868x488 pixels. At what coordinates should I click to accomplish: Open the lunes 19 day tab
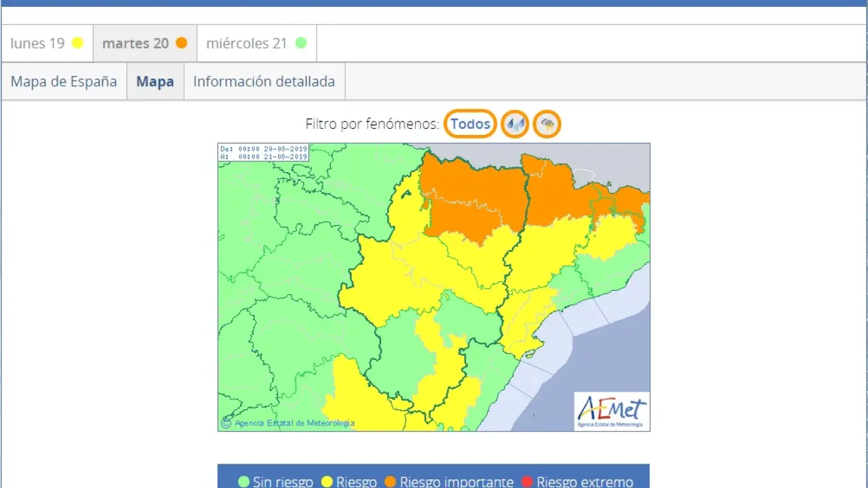(x=38, y=43)
